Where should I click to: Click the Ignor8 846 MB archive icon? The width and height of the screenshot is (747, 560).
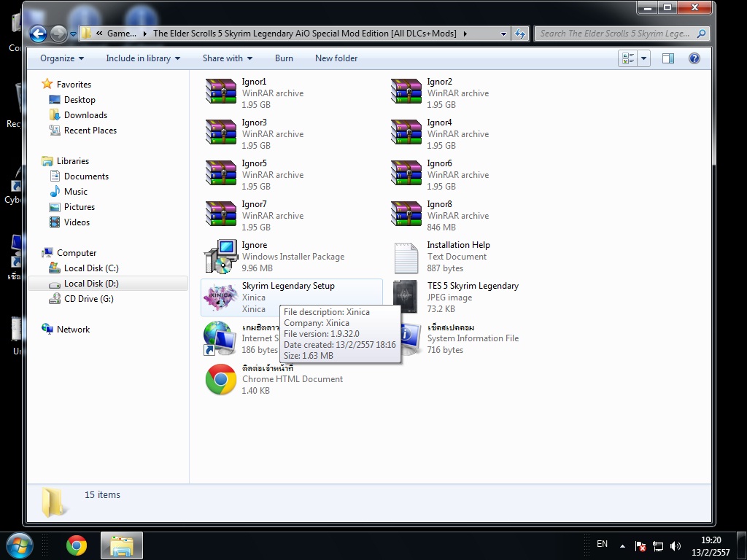tap(406, 215)
